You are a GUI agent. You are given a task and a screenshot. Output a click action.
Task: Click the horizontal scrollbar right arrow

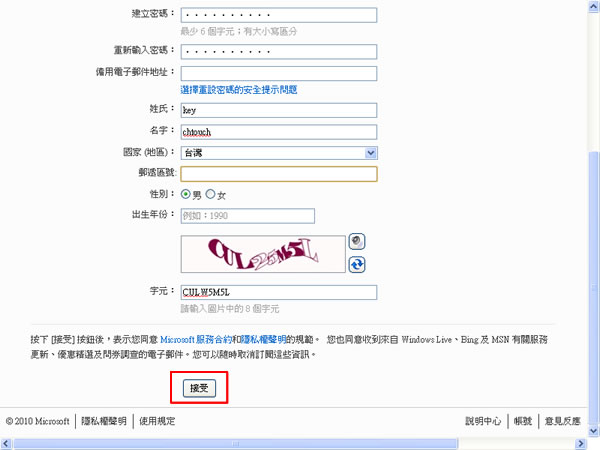click(x=581, y=444)
